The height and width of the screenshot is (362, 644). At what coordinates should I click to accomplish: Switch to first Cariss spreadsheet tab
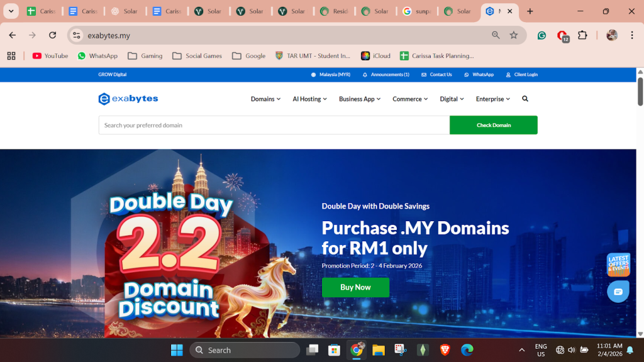(41, 11)
